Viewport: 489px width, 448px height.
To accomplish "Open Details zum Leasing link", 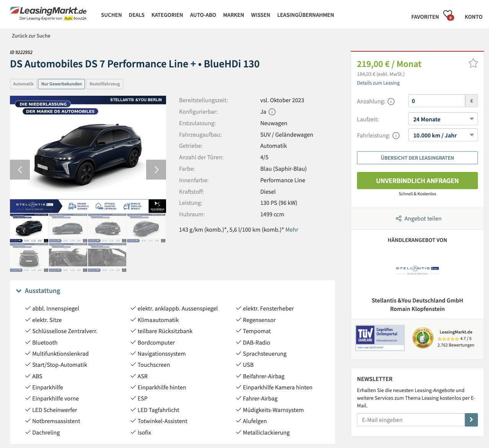I will pos(378,83).
